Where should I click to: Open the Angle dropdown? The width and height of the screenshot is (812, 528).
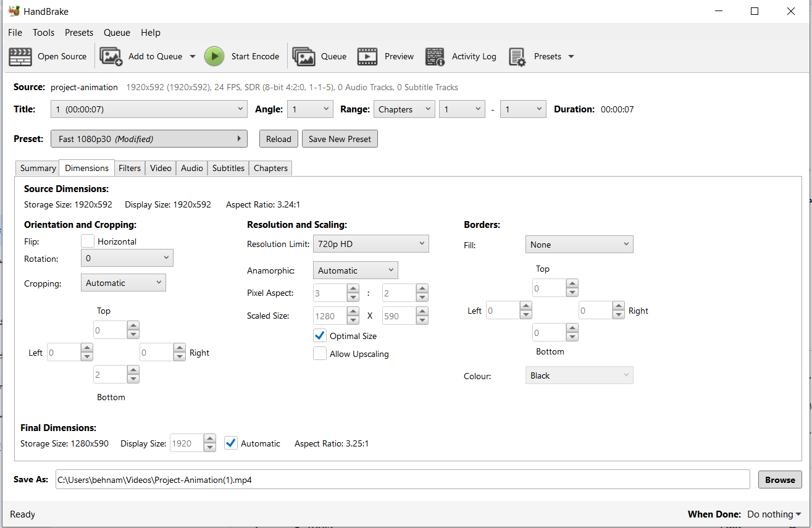tap(310, 109)
